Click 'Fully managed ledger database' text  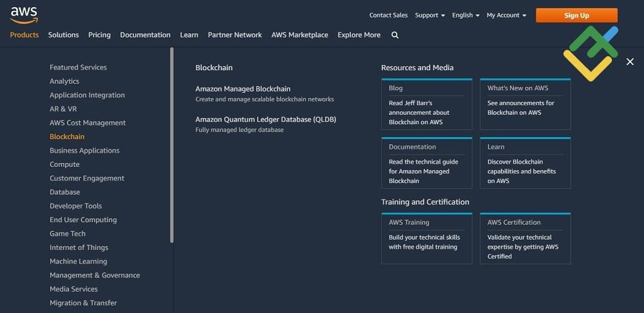click(x=240, y=130)
